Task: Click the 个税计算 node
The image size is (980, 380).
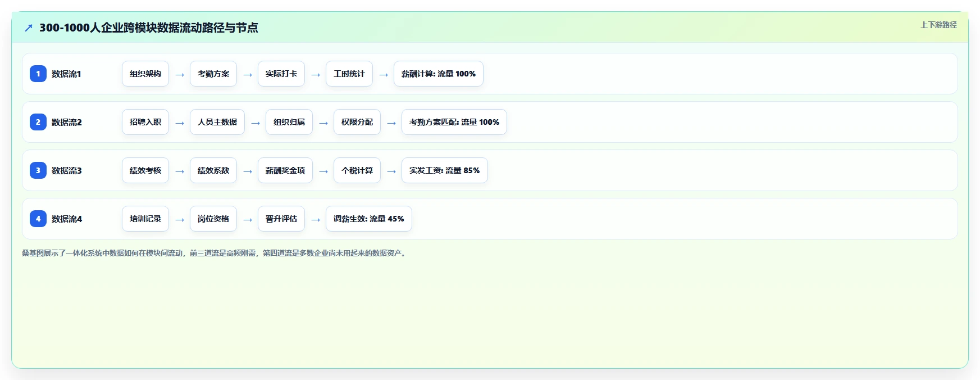Action: [357, 170]
